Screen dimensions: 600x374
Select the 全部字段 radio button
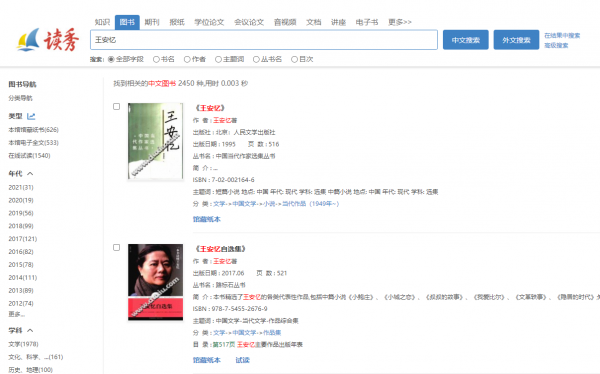tap(111, 59)
